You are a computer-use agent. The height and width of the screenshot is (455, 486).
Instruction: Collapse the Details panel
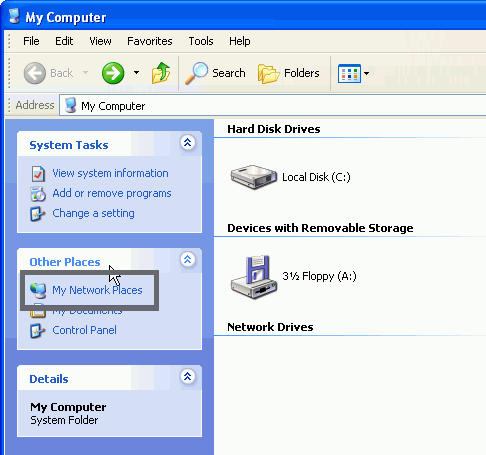point(188,376)
